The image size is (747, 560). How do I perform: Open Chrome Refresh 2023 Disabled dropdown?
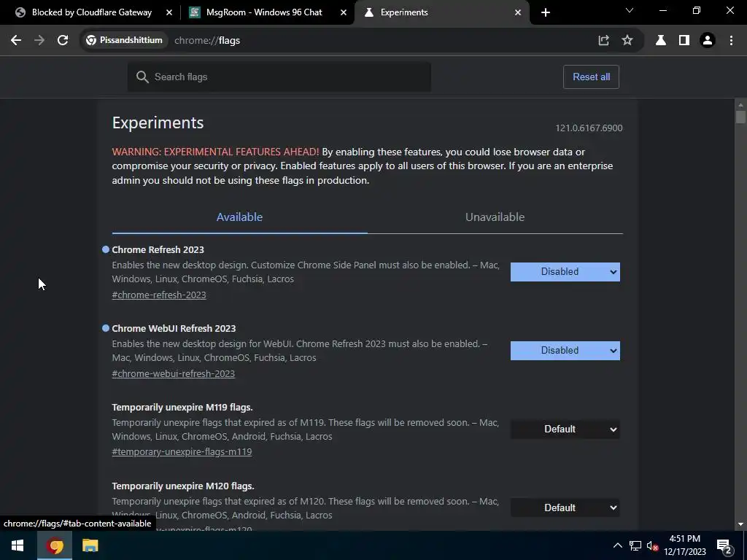coord(565,272)
